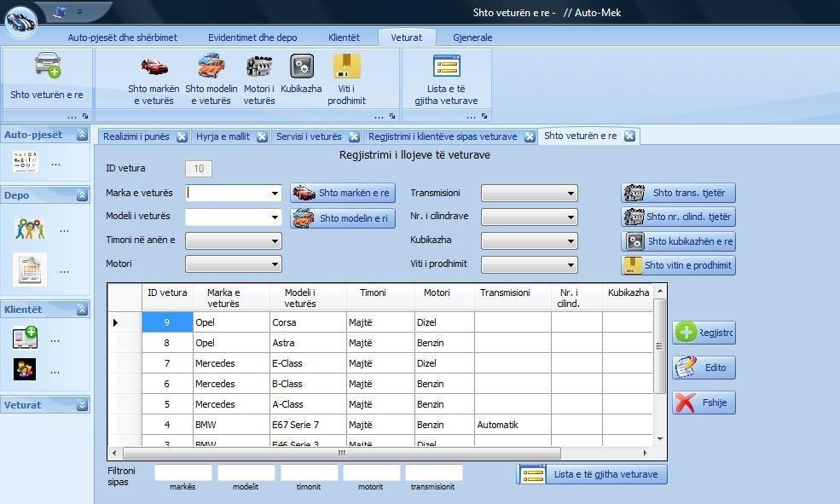Click the quick access computer icon in title bar

(60, 11)
